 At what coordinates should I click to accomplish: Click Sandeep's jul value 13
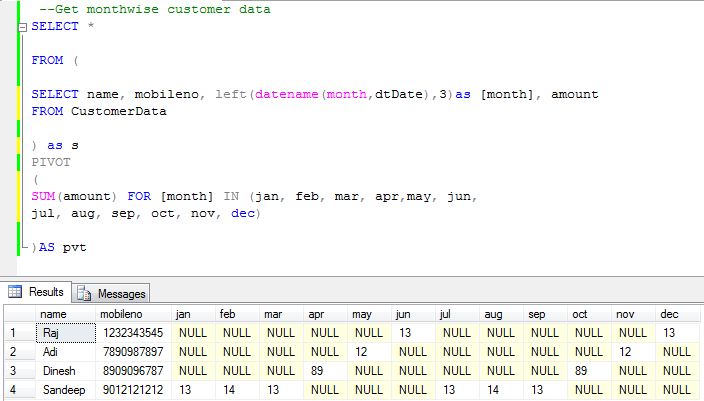[x=457, y=390]
